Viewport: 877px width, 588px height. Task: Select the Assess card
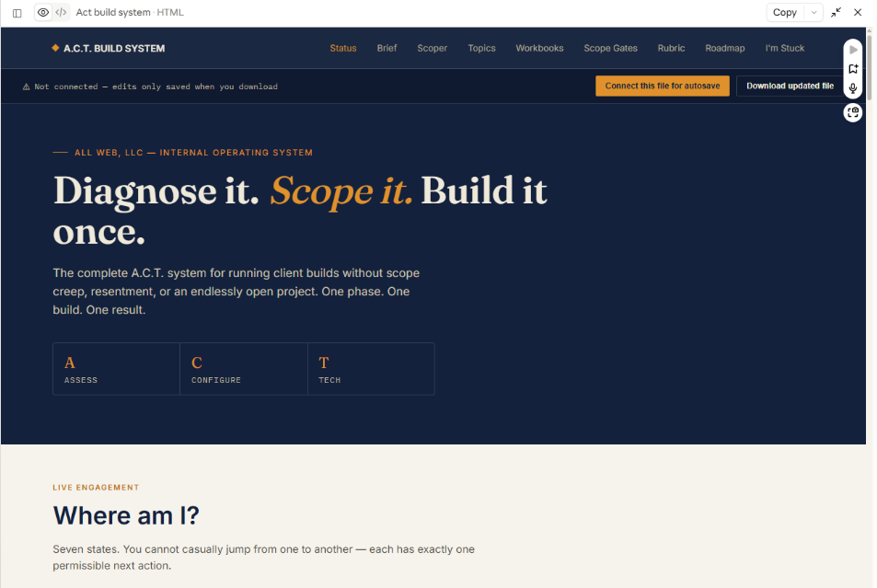[116, 369]
